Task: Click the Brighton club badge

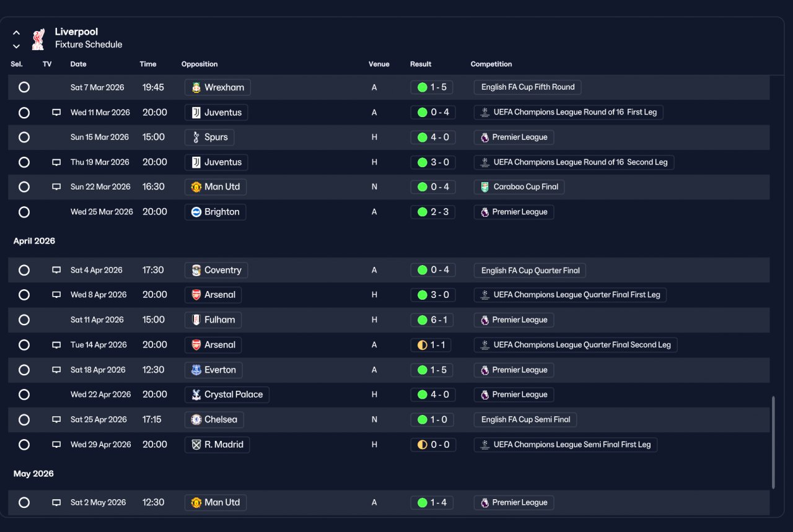Action: [x=196, y=212]
